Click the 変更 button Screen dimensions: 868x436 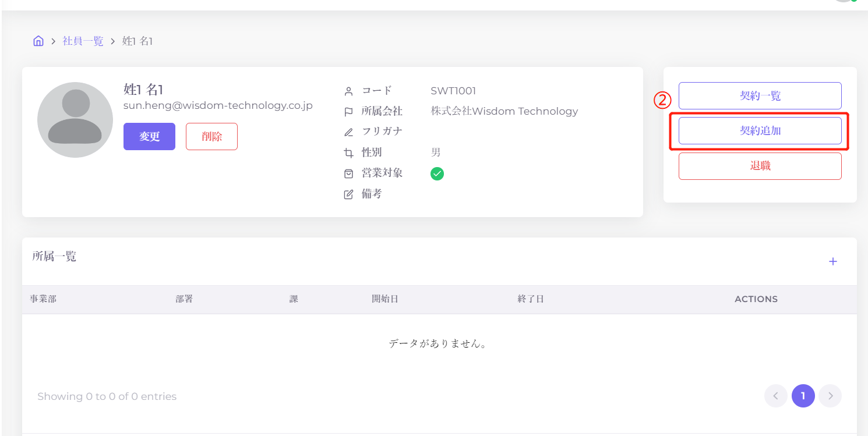149,137
